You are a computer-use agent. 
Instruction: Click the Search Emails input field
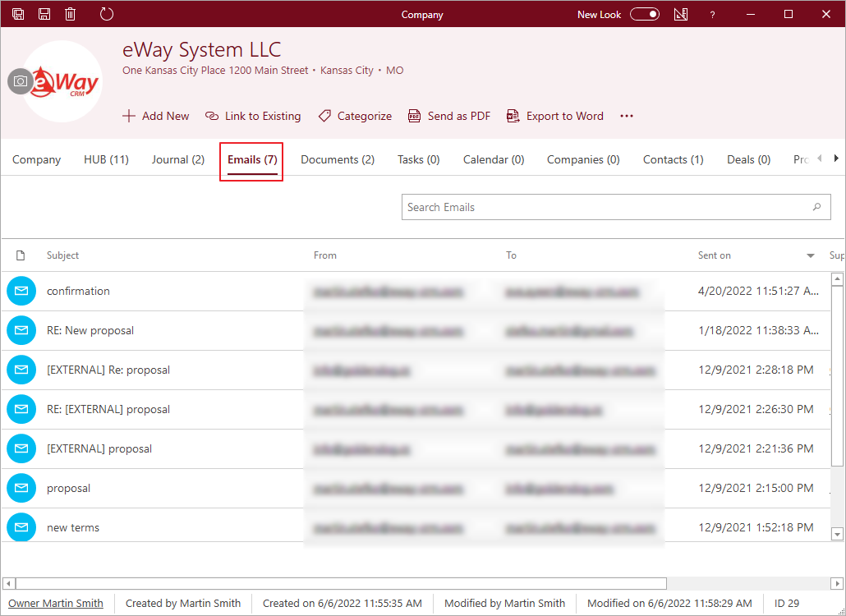616,207
